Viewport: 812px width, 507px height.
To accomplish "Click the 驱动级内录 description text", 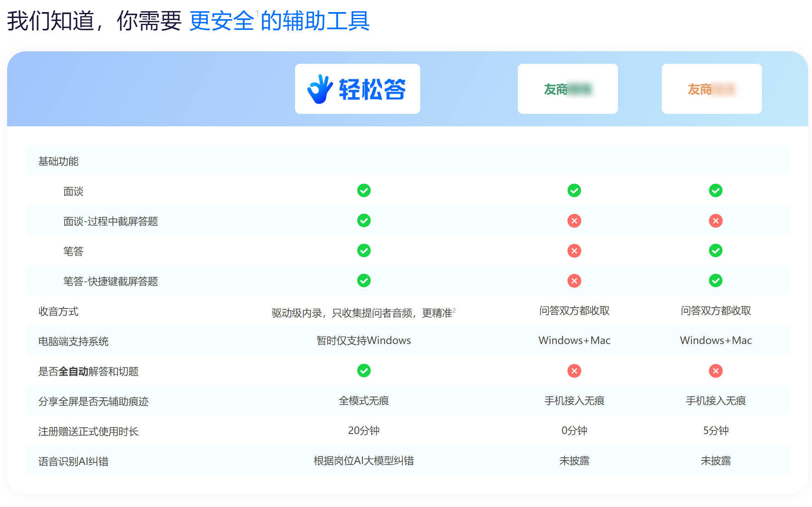I will (x=362, y=313).
